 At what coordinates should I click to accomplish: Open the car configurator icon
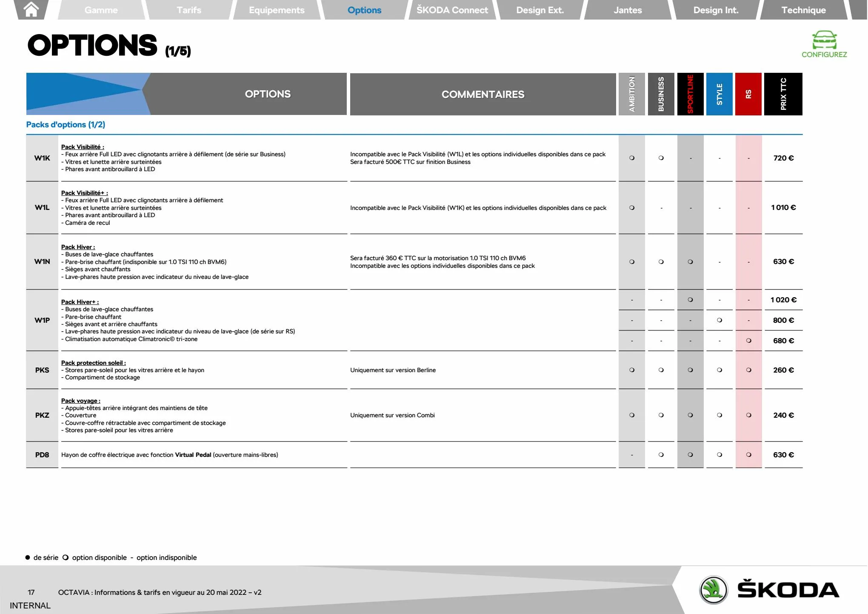tap(824, 40)
